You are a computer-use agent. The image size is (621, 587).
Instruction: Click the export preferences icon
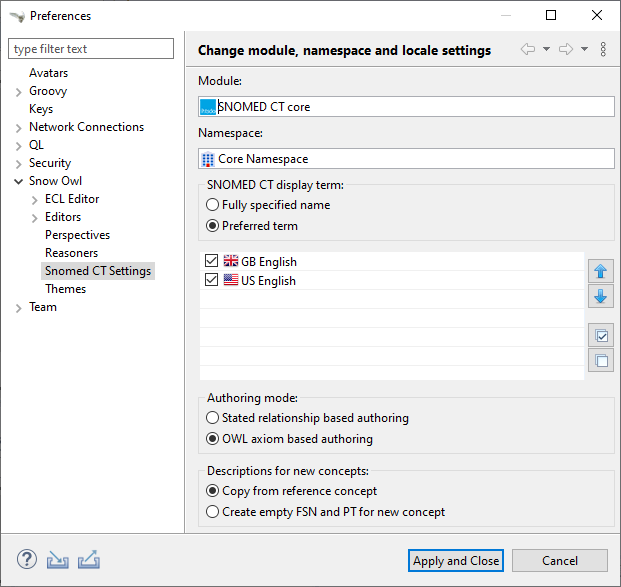tap(88, 560)
